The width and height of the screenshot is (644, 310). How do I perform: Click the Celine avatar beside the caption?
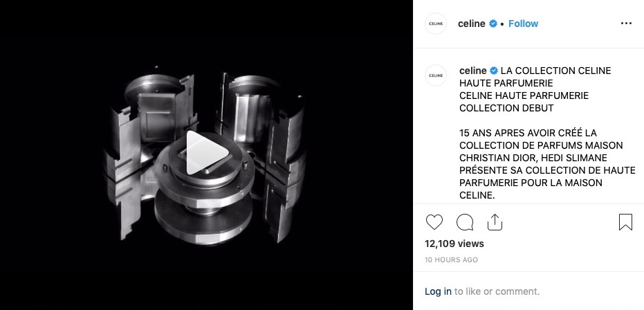pos(436,75)
